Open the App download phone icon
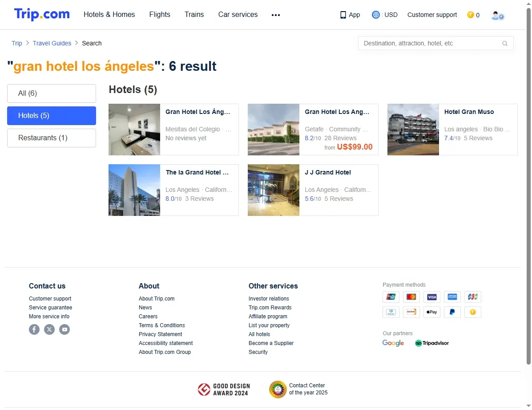 tap(343, 15)
